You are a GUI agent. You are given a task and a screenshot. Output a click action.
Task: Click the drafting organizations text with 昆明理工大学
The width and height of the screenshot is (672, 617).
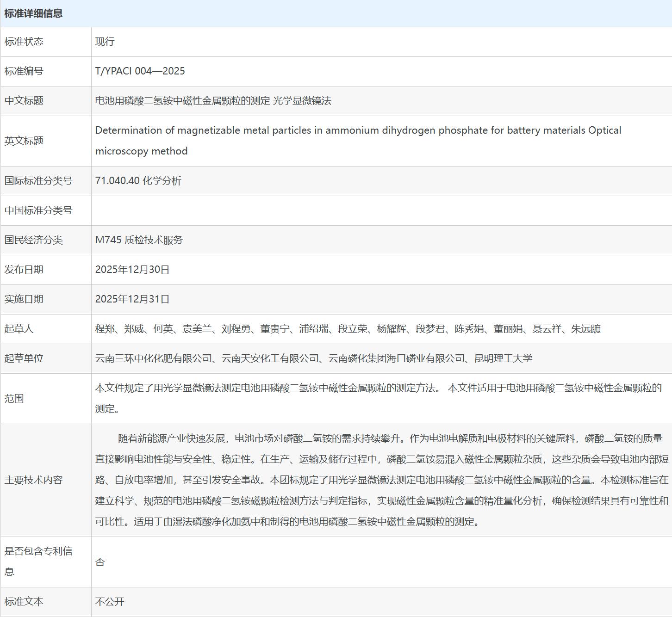[313, 358]
